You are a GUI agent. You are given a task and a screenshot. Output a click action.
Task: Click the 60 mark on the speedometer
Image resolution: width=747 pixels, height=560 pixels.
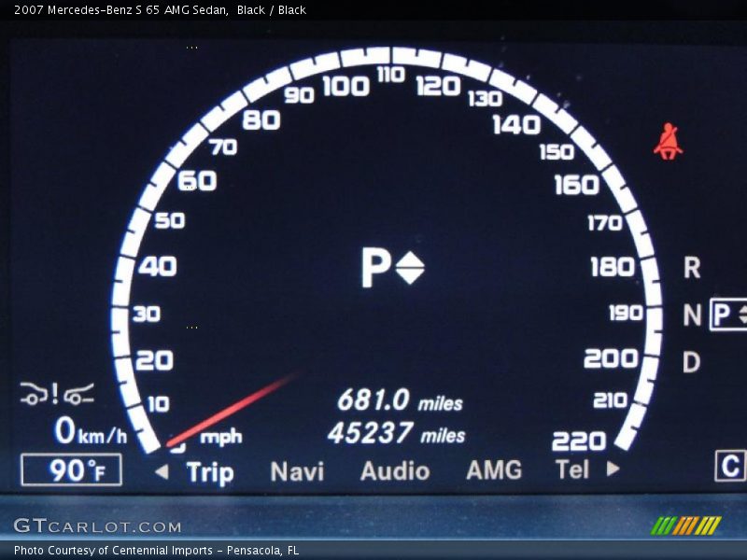click(198, 181)
